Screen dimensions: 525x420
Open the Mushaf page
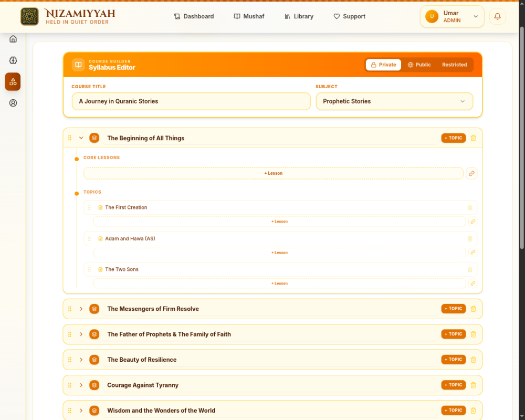point(249,16)
